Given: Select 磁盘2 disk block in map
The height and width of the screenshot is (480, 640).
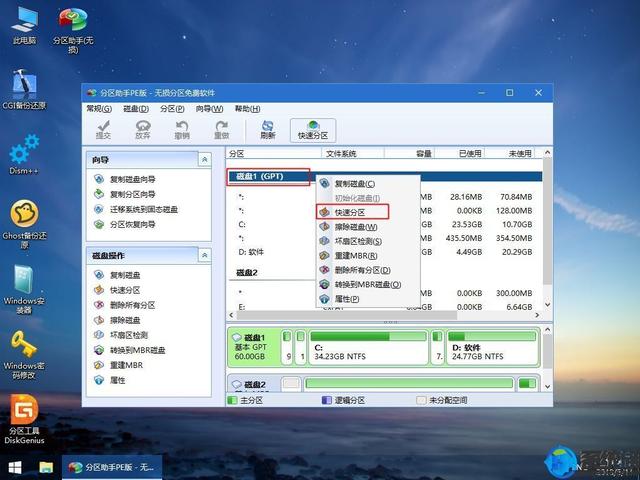Looking at the screenshot, I should pyautogui.click(x=253, y=384).
